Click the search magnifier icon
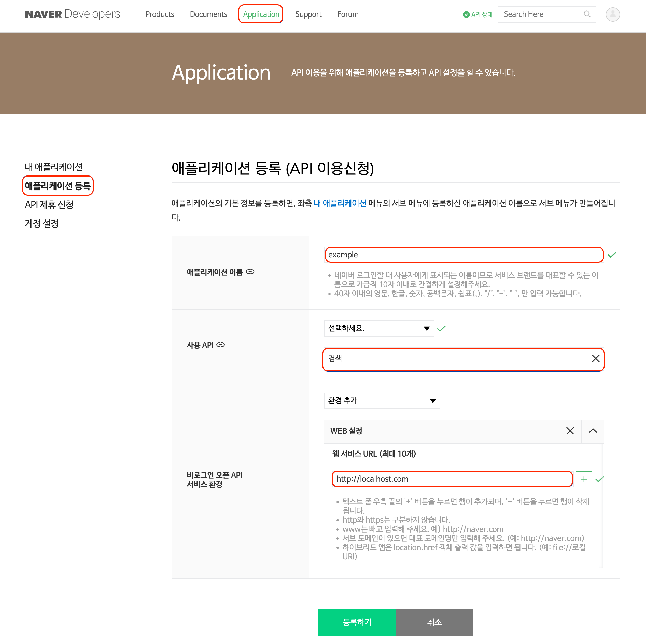The height and width of the screenshot is (644, 646). (x=587, y=14)
